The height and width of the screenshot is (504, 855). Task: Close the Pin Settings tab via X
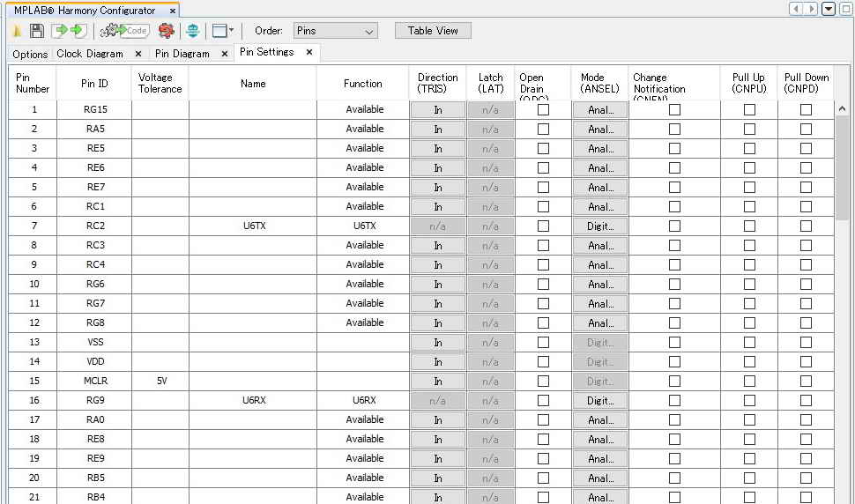(309, 52)
